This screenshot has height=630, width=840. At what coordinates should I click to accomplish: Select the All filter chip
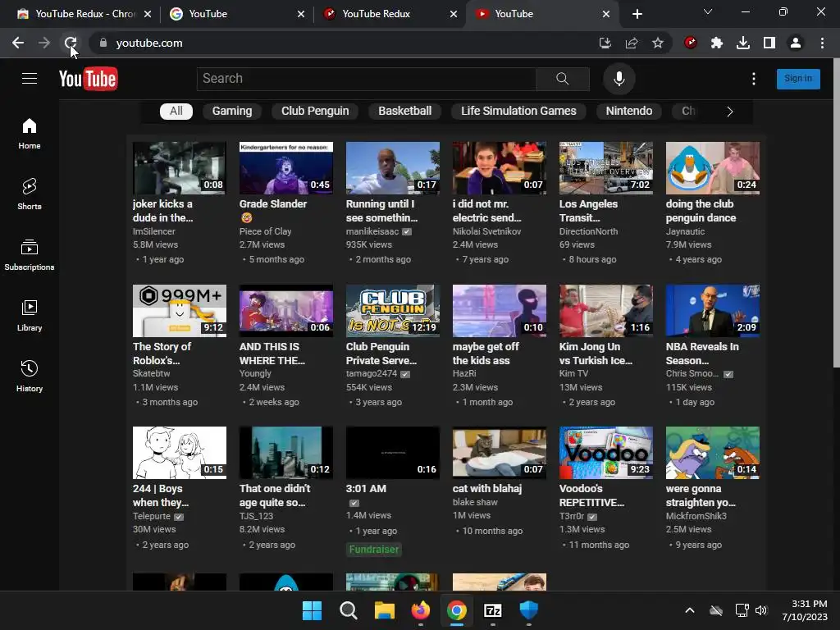pos(176,111)
